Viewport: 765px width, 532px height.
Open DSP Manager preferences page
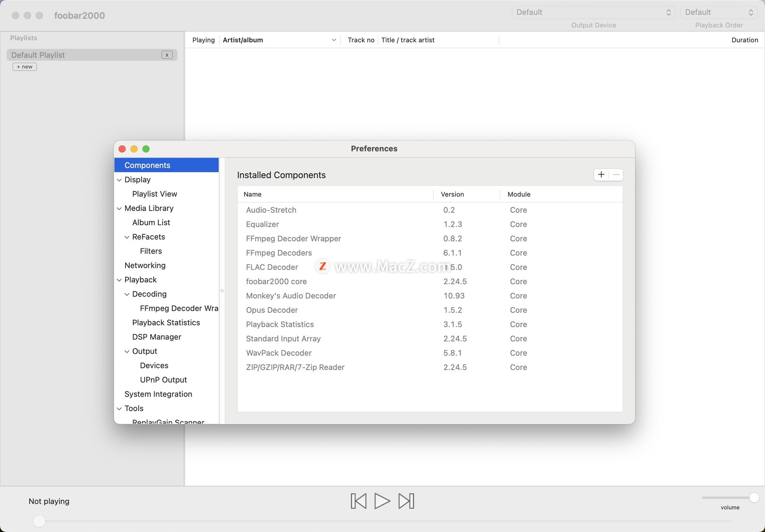tap(157, 337)
